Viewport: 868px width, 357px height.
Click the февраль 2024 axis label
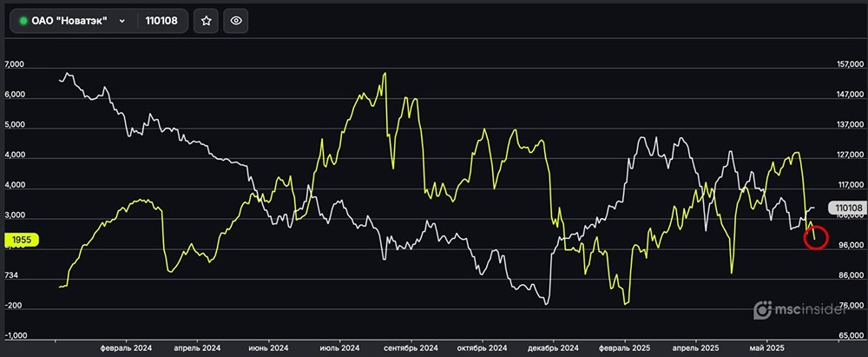(126, 348)
